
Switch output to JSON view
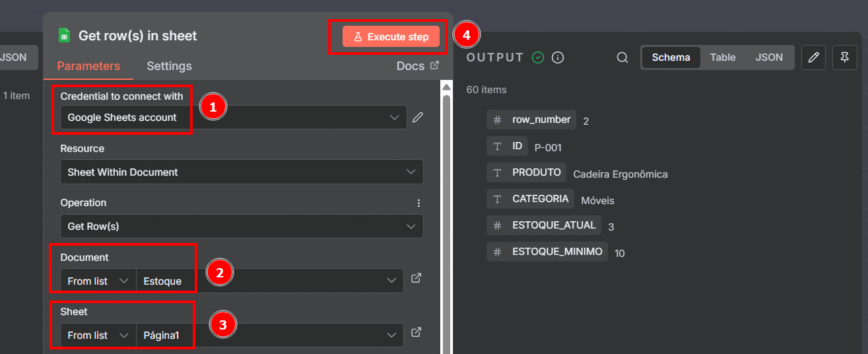pyautogui.click(x=769, y=57)
